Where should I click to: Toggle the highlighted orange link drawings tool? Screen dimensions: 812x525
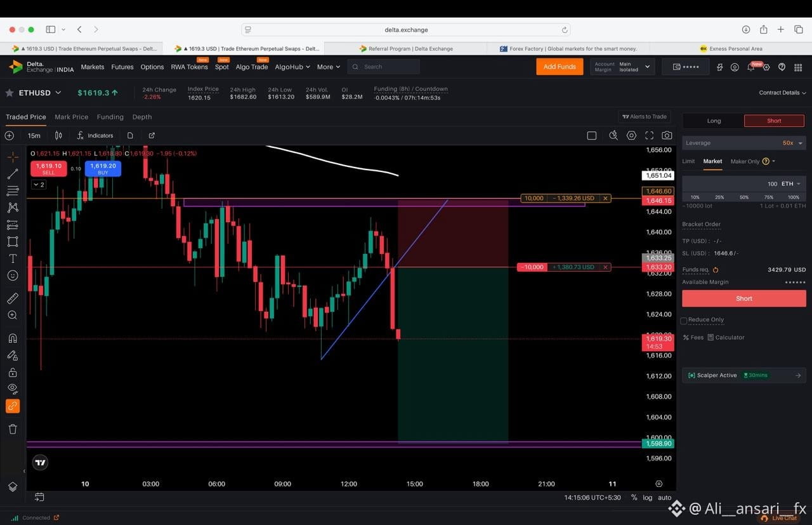click(12, 406)
